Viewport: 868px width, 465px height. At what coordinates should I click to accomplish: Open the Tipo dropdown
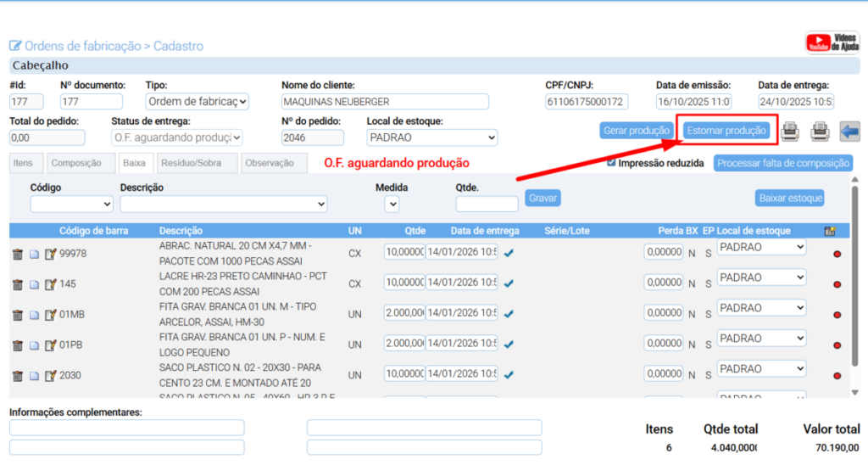[197, 102]
